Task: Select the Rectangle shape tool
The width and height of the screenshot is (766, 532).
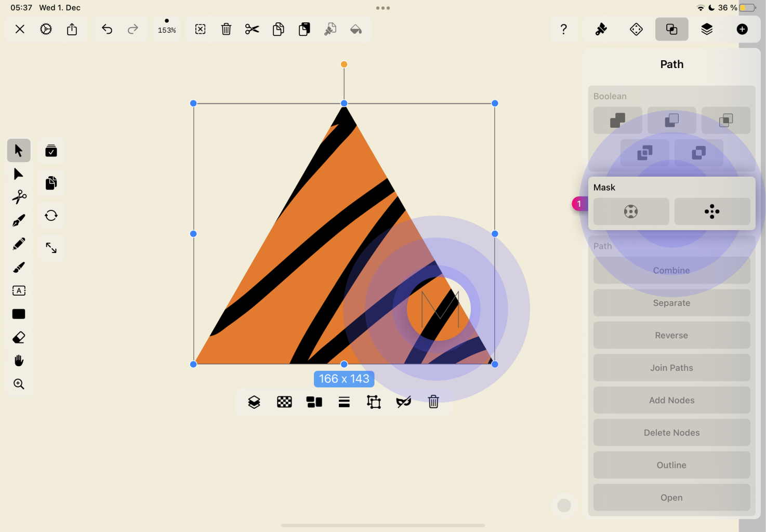Action: (x=19, y=314)
